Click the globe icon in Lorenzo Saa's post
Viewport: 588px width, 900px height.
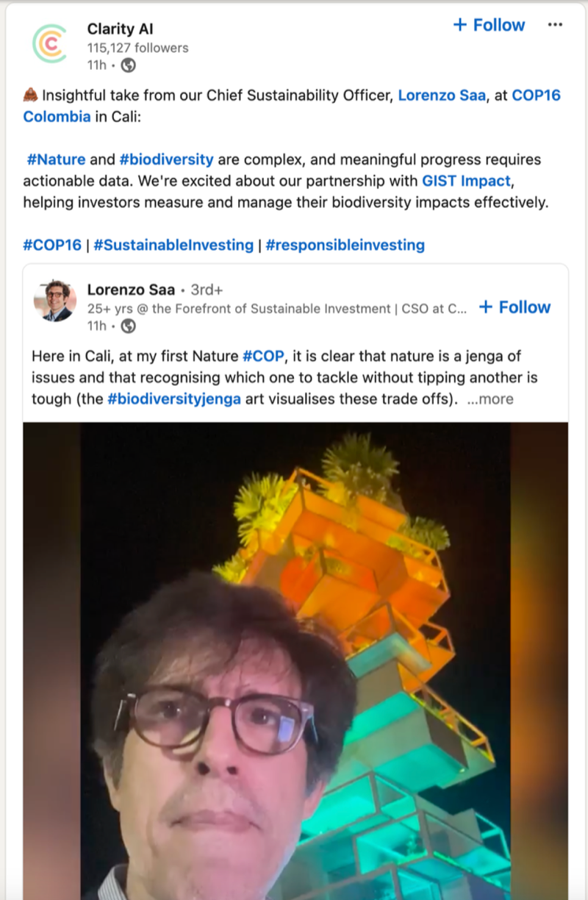[129, 326]
